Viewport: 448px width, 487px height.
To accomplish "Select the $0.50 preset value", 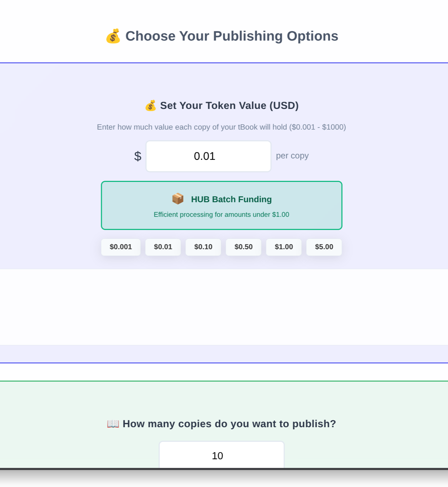I will (x=244, y=247).
